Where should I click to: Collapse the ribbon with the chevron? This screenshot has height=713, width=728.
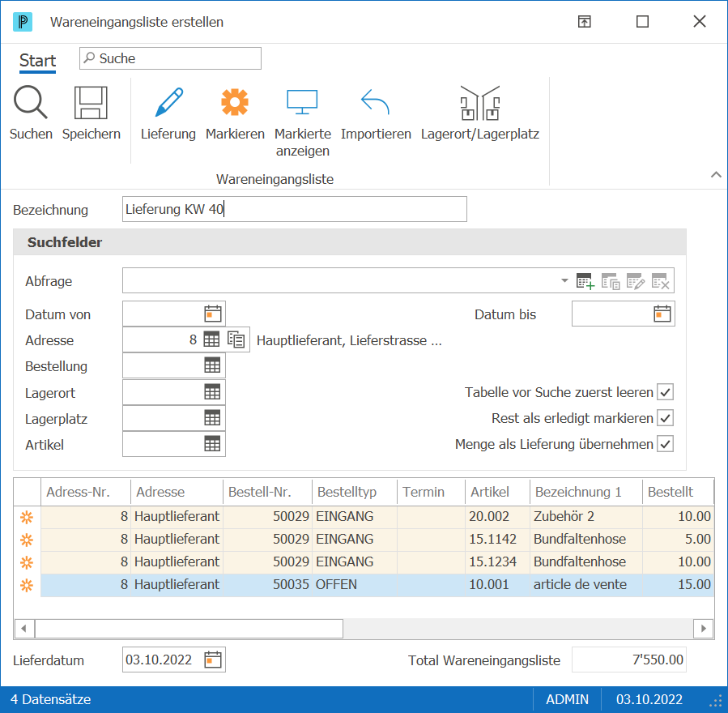coord(716,175)
